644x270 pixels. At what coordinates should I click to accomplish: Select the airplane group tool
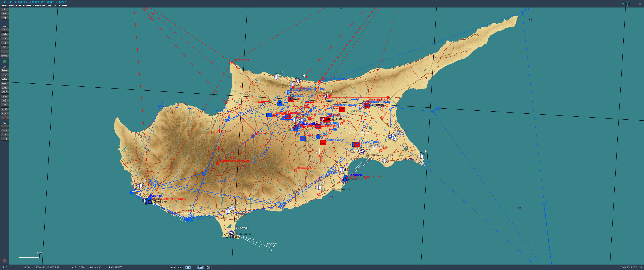point(4,70)
